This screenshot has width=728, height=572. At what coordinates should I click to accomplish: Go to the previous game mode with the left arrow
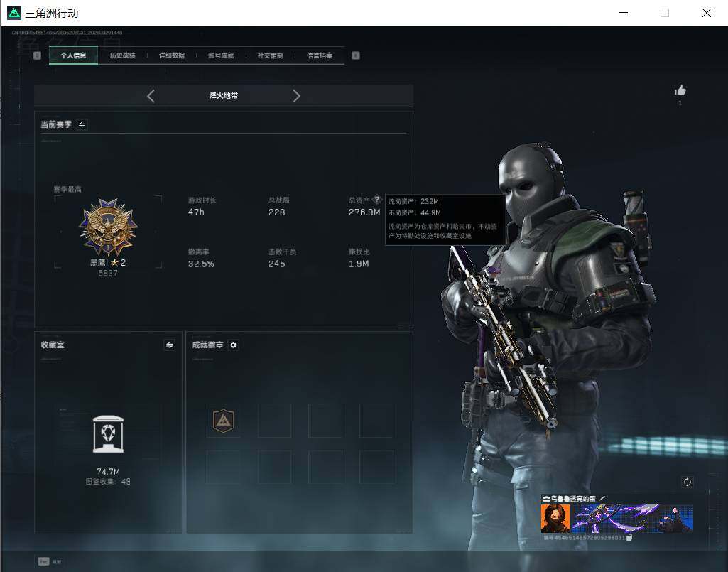coord(151,96)
